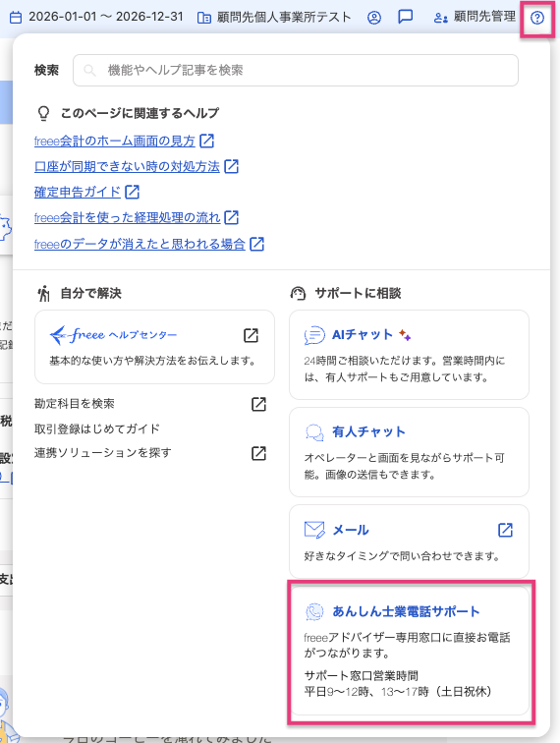Open 顧問先管理 in the header
The width and height of the screenshot is (560, 743).
[484, 17]
